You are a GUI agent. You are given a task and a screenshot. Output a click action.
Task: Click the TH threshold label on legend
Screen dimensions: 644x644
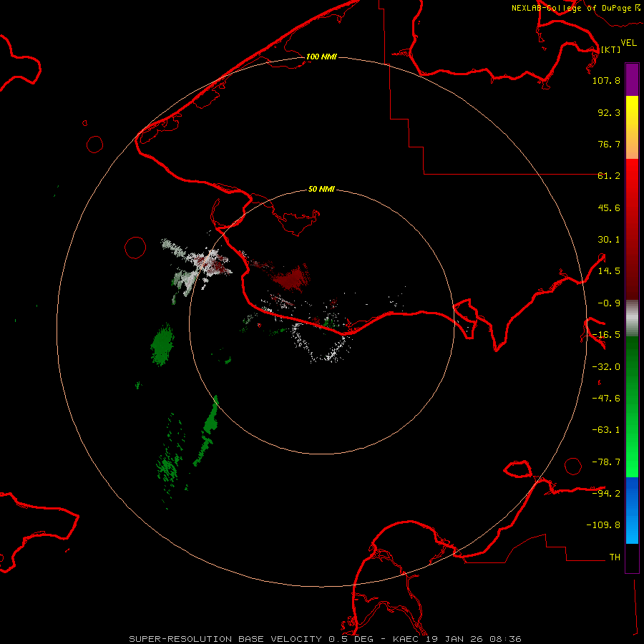coord(615,557)
